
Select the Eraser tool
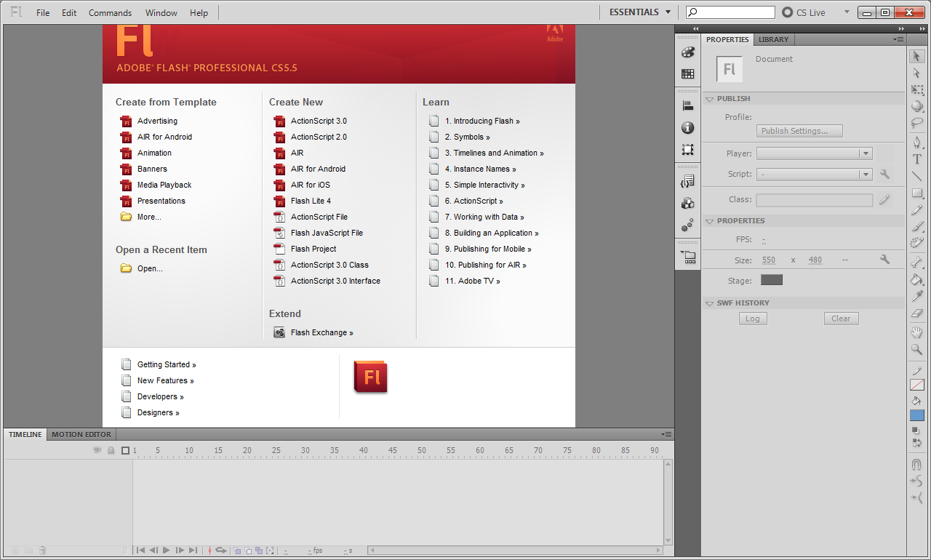[916, 313]
